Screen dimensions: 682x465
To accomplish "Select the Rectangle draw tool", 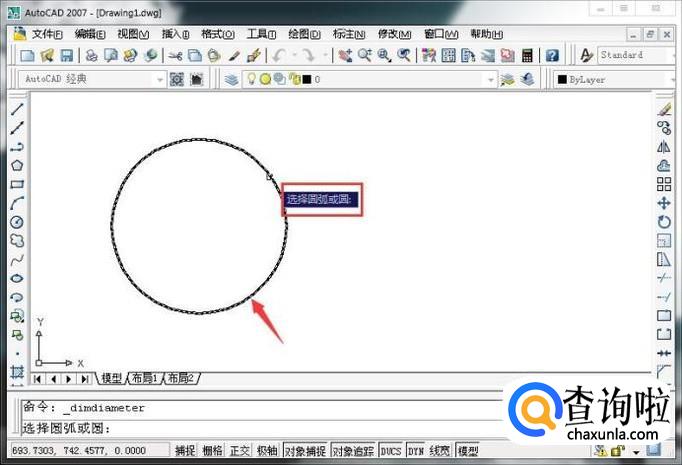I will [17, 184].
